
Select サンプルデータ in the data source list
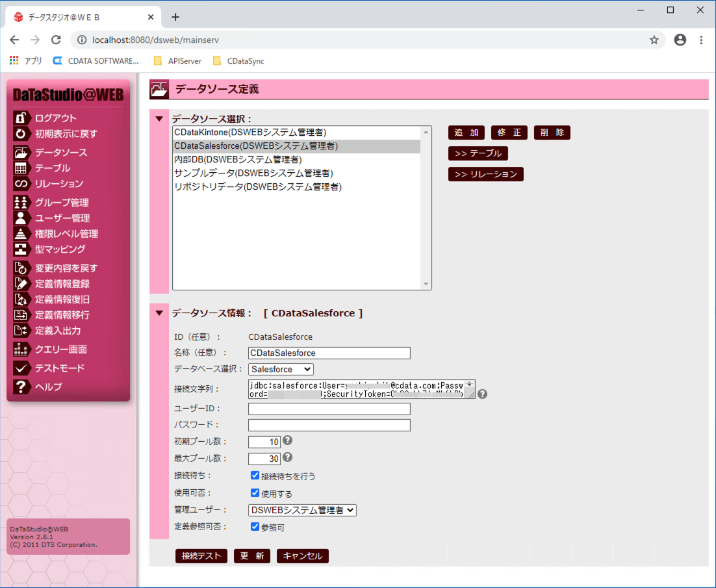296,173
